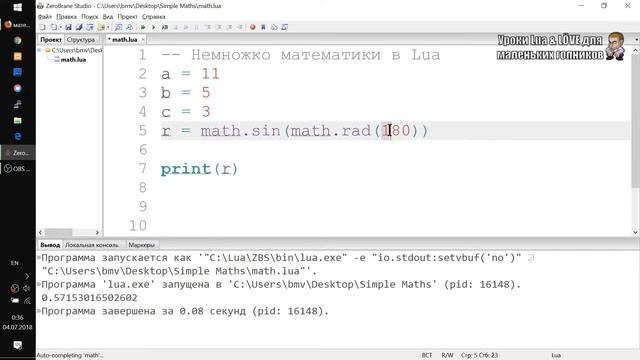The width and height of the screenshot is (640, 360).
Task: Click code line 'b = 5'
Action: coord(186,93)
